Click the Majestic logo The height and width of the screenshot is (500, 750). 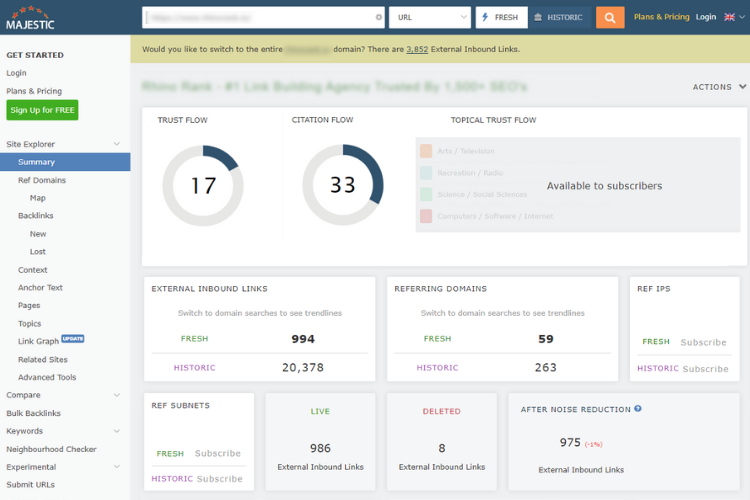coord(30,18)
